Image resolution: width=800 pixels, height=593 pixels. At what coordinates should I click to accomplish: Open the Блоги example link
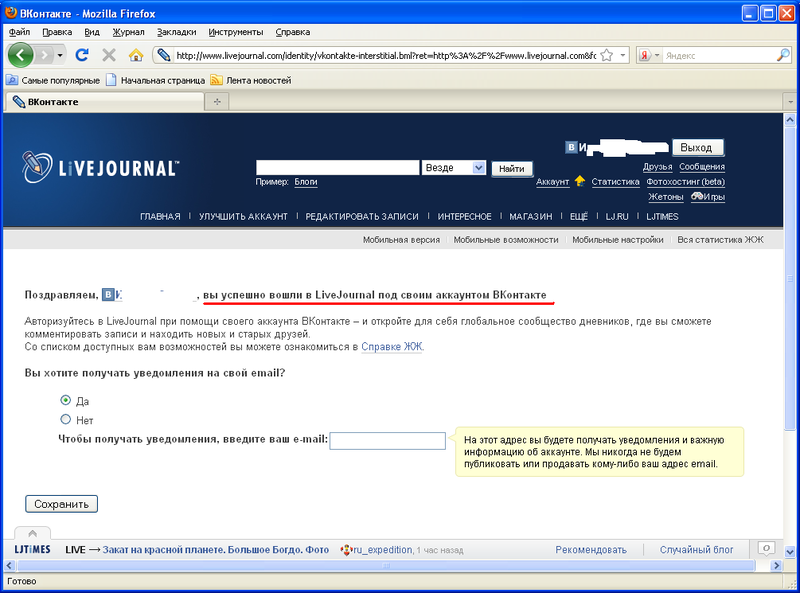pyautogui.click(x=306, y=182)
